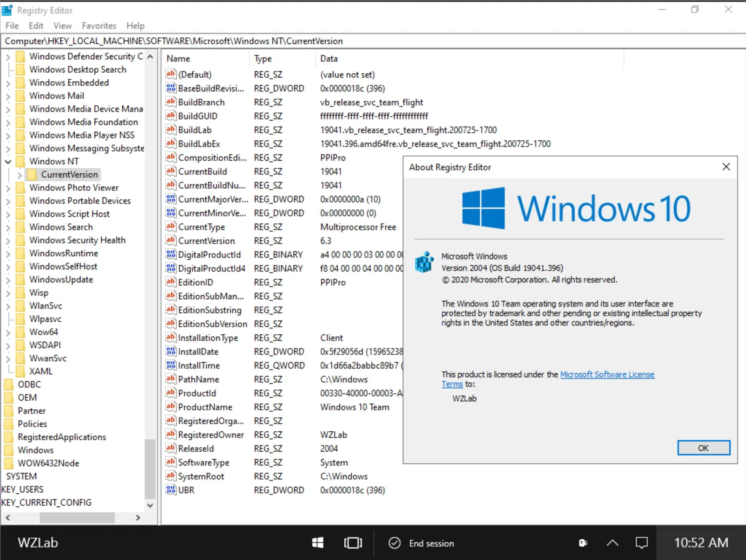Open the Edit menu
This screenshot has width=746, height=560.
click(36, 26)
